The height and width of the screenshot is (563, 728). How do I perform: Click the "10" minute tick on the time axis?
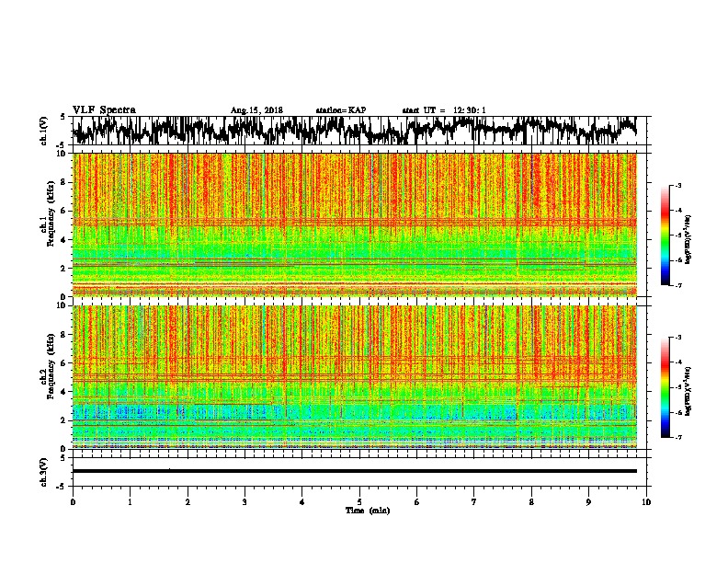tap(646, 502)
